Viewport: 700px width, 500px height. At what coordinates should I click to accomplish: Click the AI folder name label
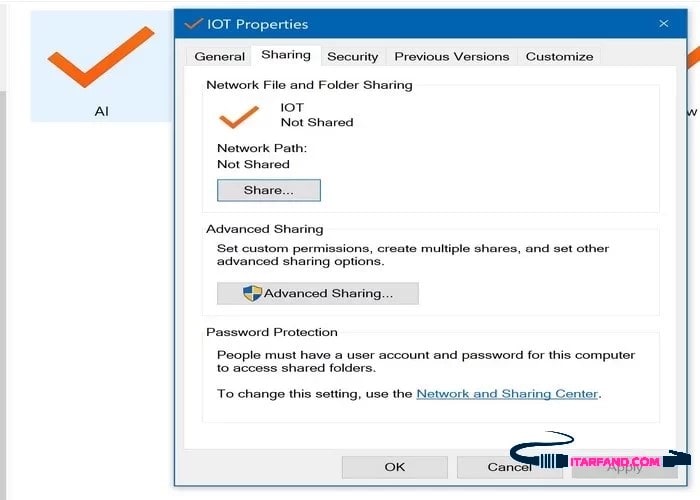coord(101,111)
